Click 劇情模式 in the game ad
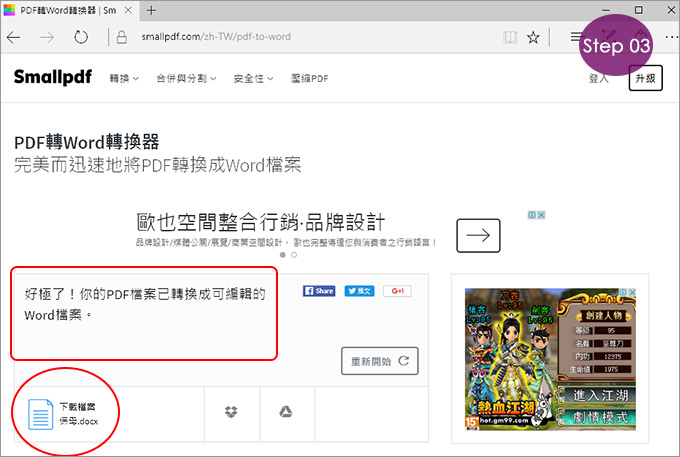 coord(600,418)
